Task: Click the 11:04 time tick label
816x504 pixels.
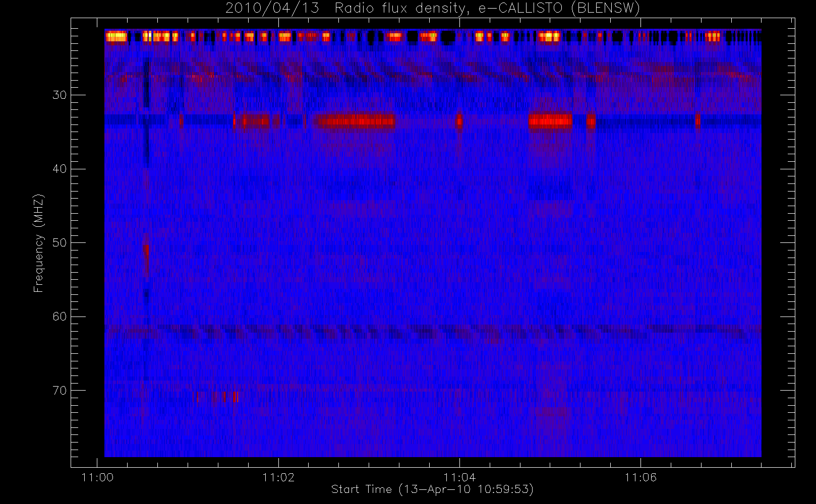Action: (x=459, y=477)
